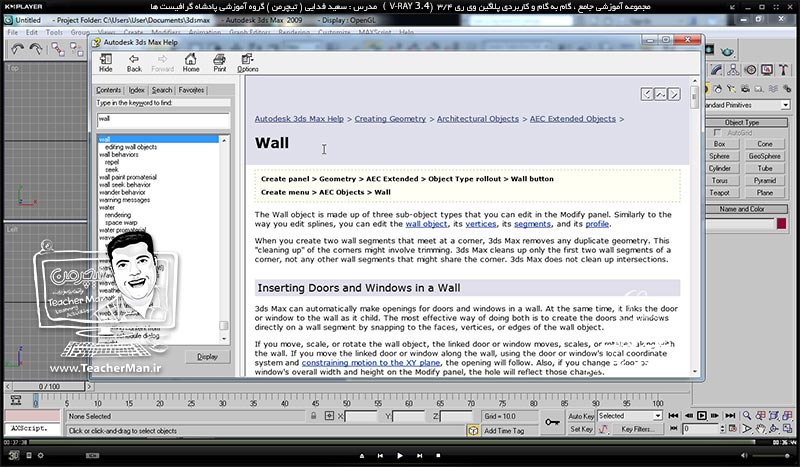Switch to the Favorites tab in Help
This screenshot has height=467, width=800.
pyautogui.click(x=191, y=90)
